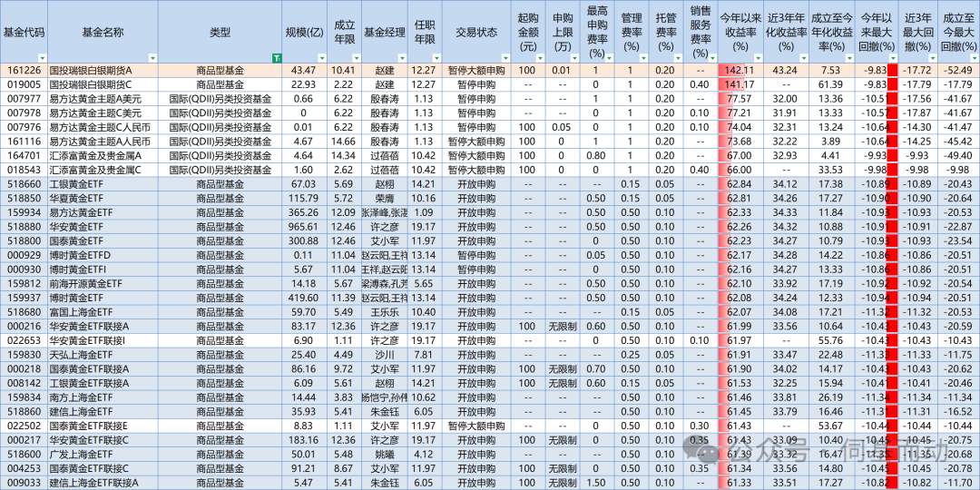Viewport: 980px width, 490px height.
Task: Select scale value 965.61 for 华安黄金ETF
Action: coord(304,227)
